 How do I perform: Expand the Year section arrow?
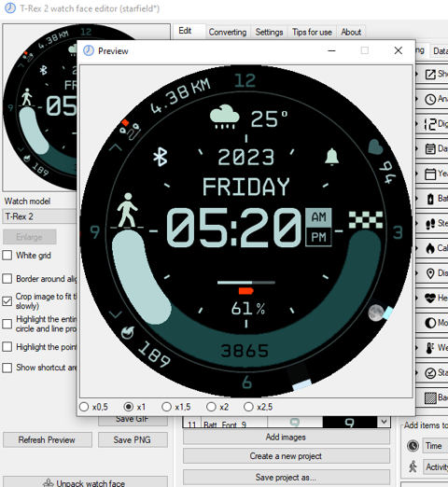417,174
